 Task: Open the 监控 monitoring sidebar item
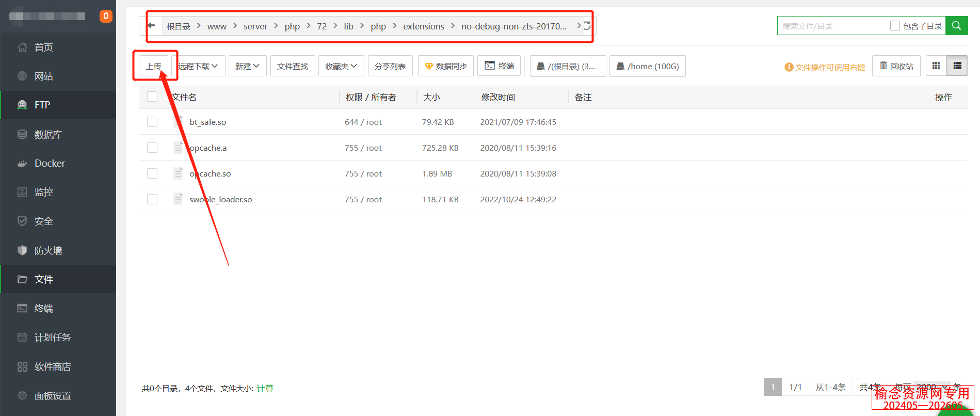pyautogui.click(x=58, y=192)
